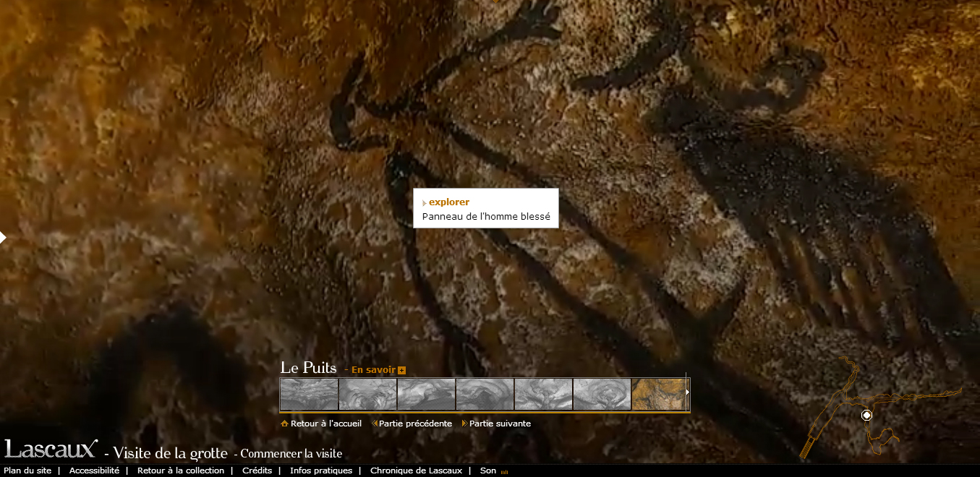Image resolution: width=980 pixels, height=477 pixels.
Task: Select the fourth grey thumbnail in the strip
Action: point(485,394)
